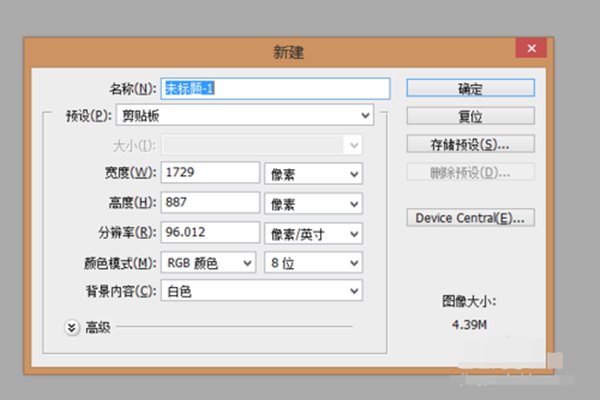The width and height of the screenshot is (600, 400).
Task: Open the 高度 unit dropdown 像素
Action: [313, 204]
